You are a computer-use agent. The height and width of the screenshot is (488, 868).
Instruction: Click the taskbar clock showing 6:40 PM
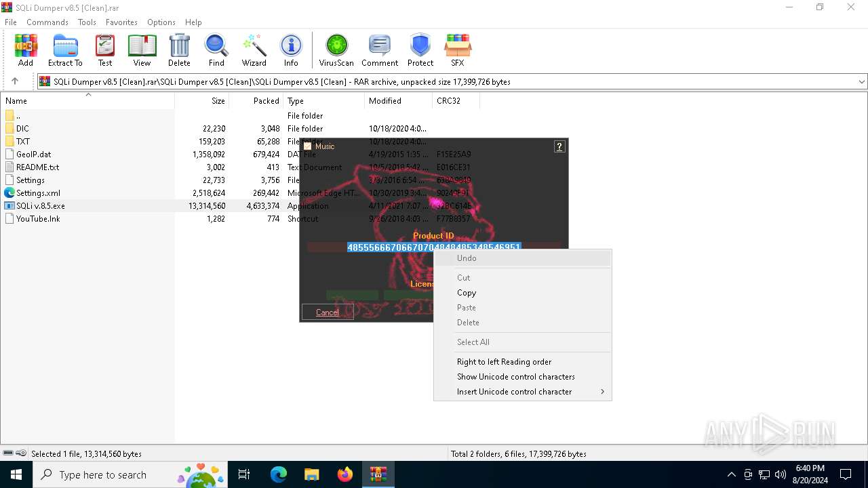[x=810, y=474]
